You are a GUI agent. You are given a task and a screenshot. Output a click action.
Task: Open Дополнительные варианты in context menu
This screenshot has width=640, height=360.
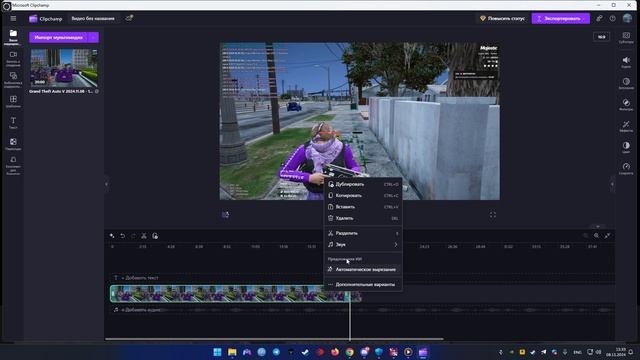point(363,284)
